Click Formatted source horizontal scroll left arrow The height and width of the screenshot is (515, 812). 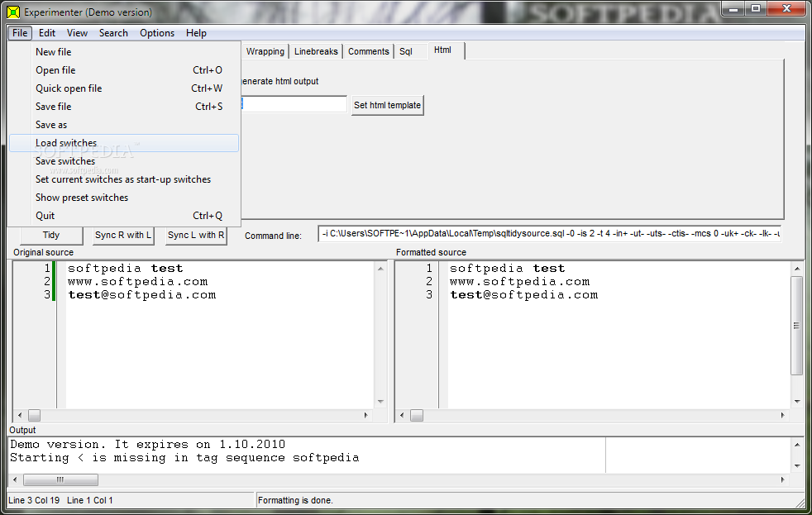[402, 415]
